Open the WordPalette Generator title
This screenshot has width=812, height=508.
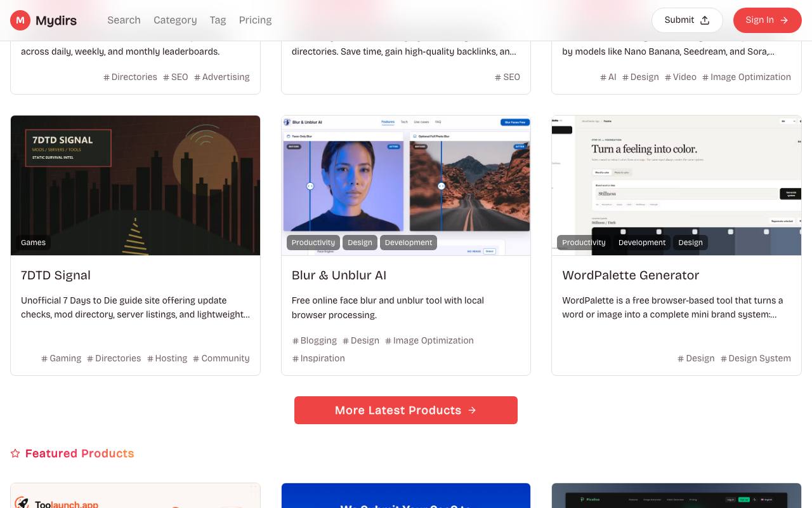point(631,275)
